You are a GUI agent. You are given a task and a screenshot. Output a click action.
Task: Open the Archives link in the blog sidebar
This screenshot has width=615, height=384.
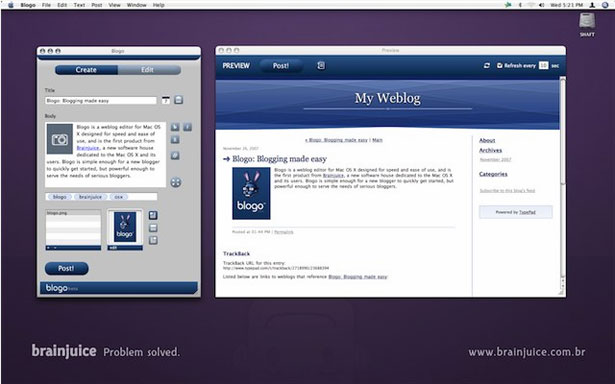[x=490, y=150]
